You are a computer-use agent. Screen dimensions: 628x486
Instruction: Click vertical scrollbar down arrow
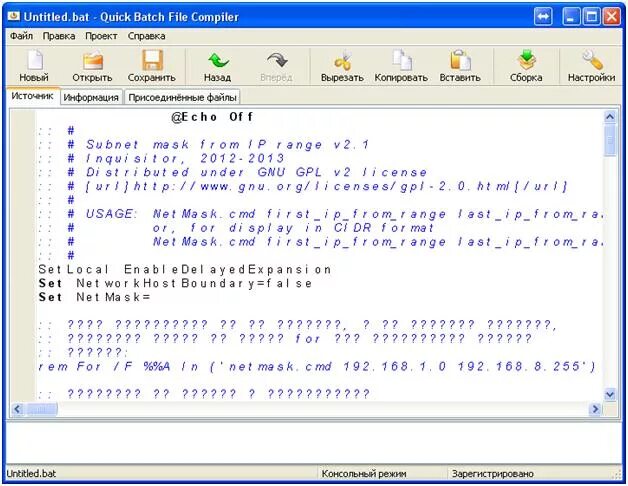pyautogui.click(x=610, y=395)
